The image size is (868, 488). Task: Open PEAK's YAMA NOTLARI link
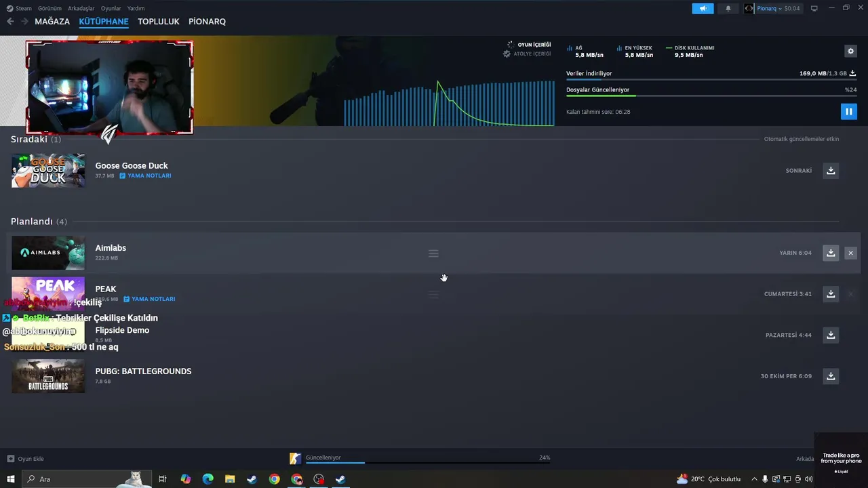click(150, 299)
